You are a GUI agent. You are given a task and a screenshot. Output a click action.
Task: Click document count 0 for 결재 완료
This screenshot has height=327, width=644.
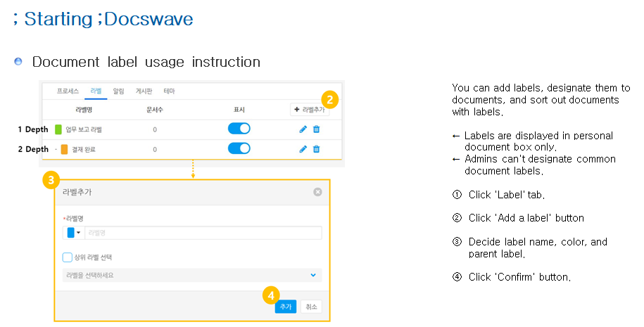click(155, 149)
